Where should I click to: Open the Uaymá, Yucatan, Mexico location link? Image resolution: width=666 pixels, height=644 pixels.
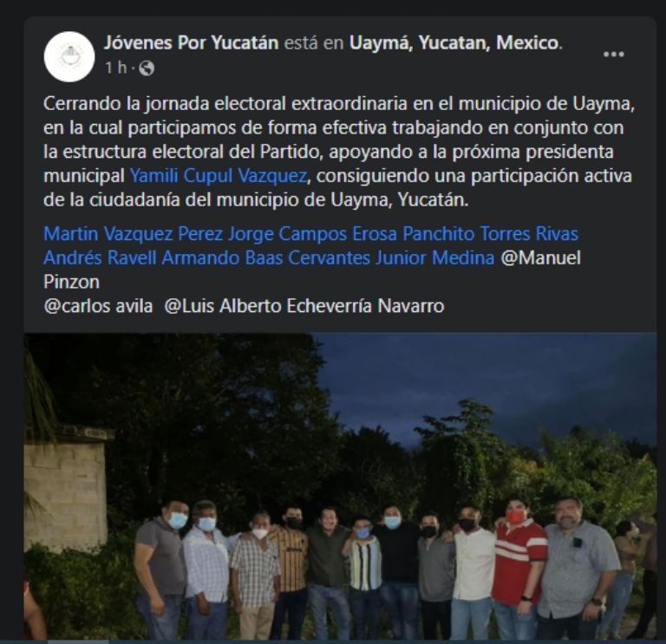click(x=454, y=42)
